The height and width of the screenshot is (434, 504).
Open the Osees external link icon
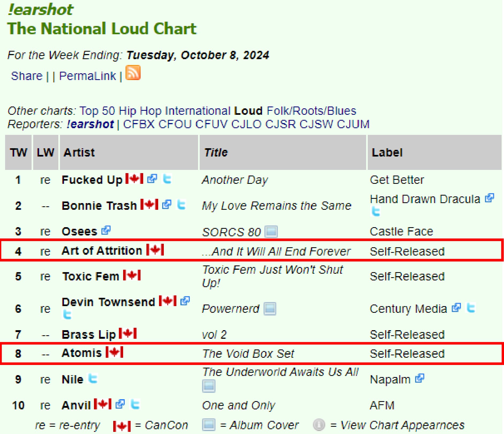(106, 230)
